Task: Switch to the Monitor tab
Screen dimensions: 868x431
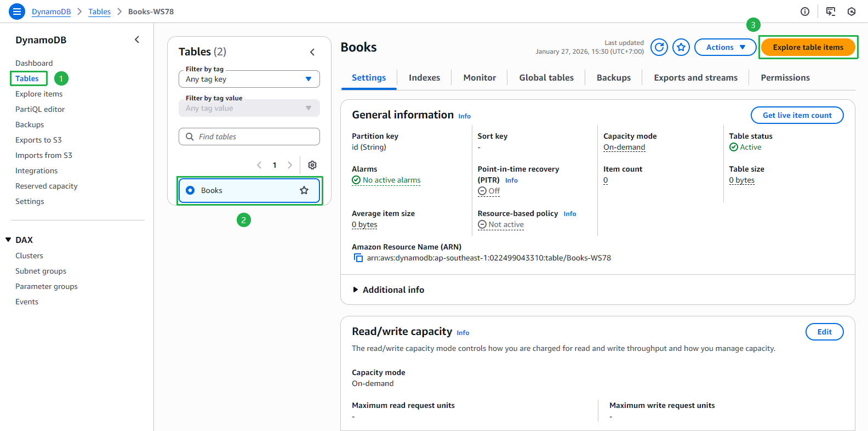Action: pyautogui.click(x=479, y=78)
